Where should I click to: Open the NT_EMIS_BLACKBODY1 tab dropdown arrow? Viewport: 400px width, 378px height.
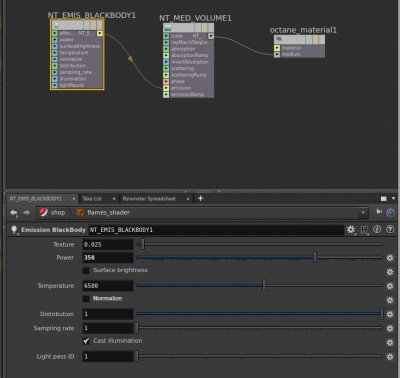point(74,199)
